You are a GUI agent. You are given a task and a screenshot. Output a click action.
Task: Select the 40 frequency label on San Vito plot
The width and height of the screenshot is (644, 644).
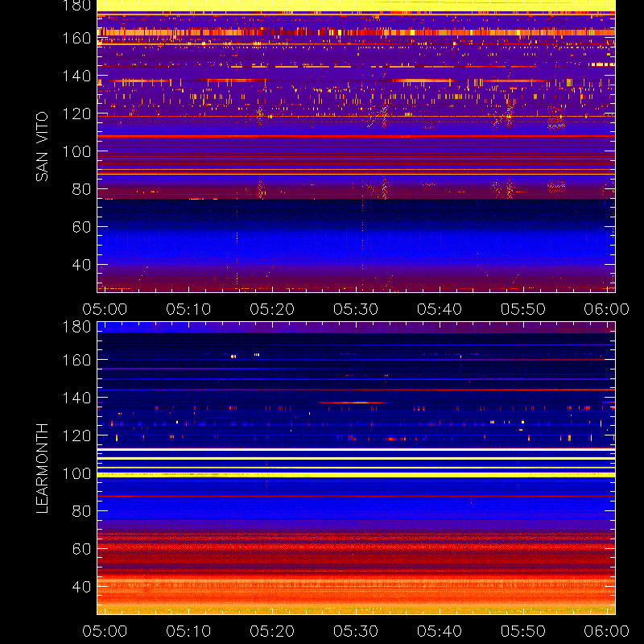coord(81,265)
